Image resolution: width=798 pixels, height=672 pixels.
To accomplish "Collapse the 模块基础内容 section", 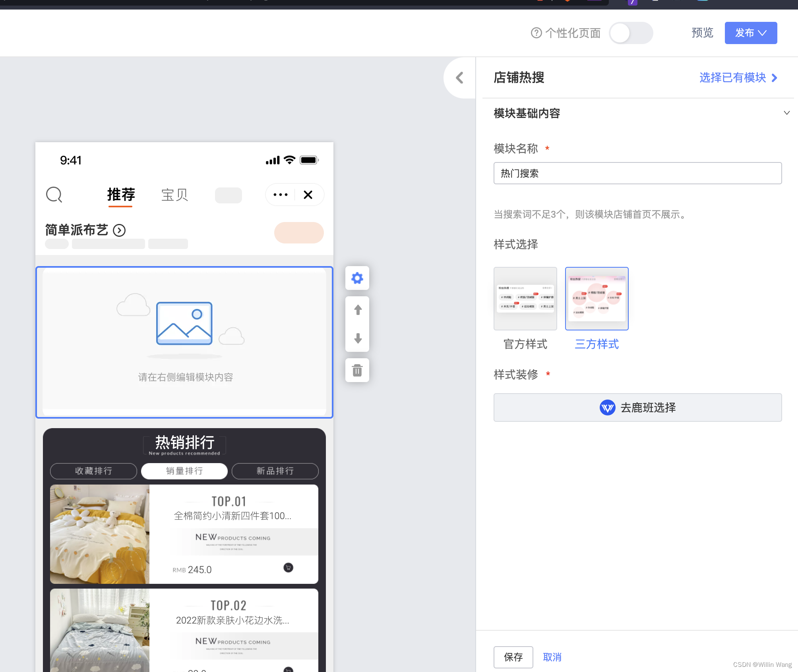I will click(787, 113).
